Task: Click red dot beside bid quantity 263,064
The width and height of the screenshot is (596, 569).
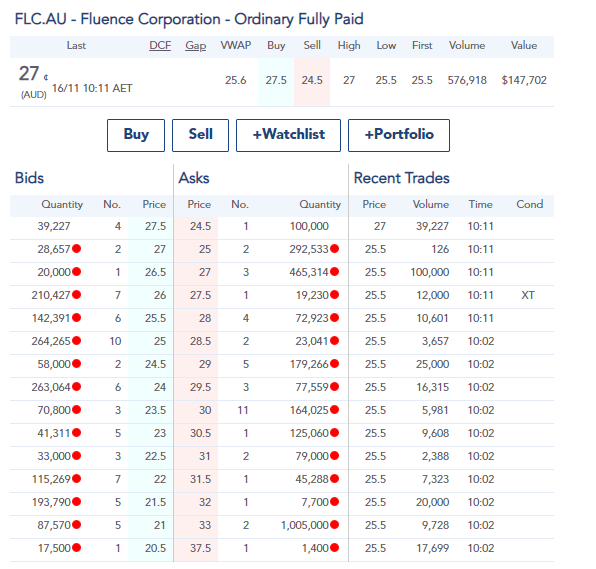Action: pyautogui.click(x=76, y=387)
